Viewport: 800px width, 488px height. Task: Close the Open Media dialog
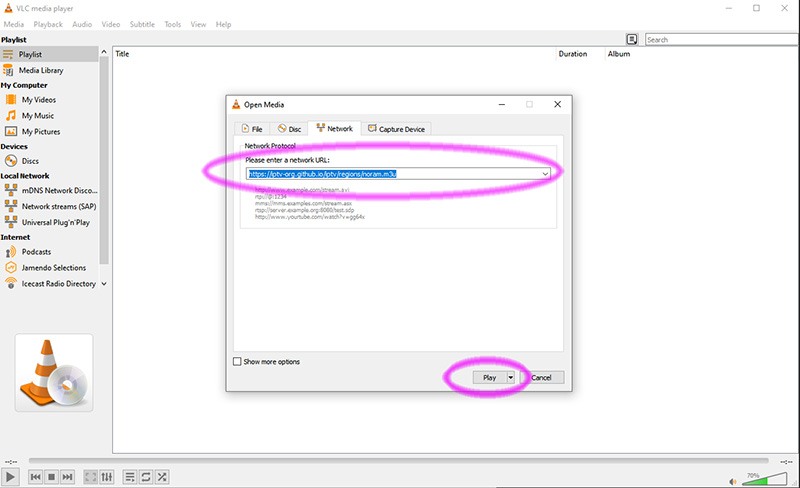(558, 104)
